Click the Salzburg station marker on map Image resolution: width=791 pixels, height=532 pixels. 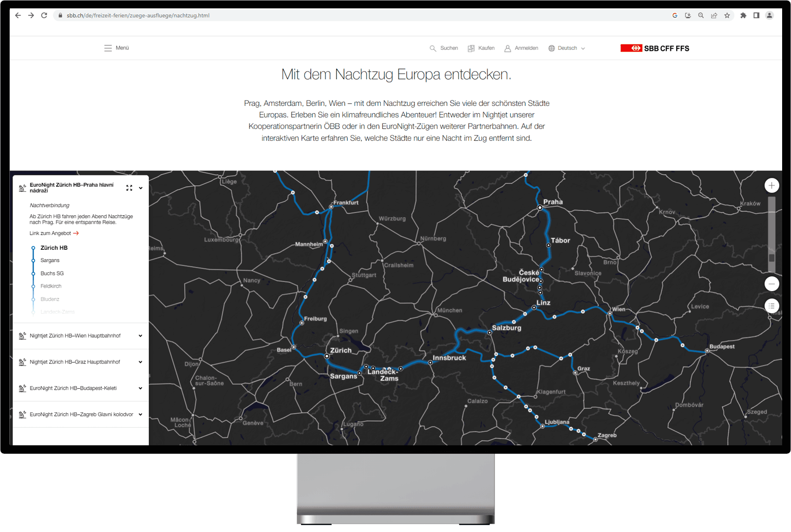pyautogui.click(x=490, y=332)
